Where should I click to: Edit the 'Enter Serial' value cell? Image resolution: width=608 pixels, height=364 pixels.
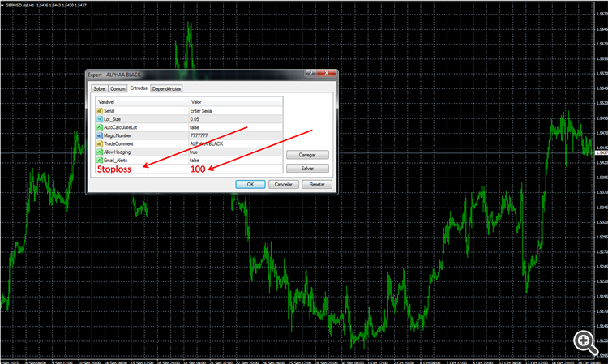click(x=236, y=111)
